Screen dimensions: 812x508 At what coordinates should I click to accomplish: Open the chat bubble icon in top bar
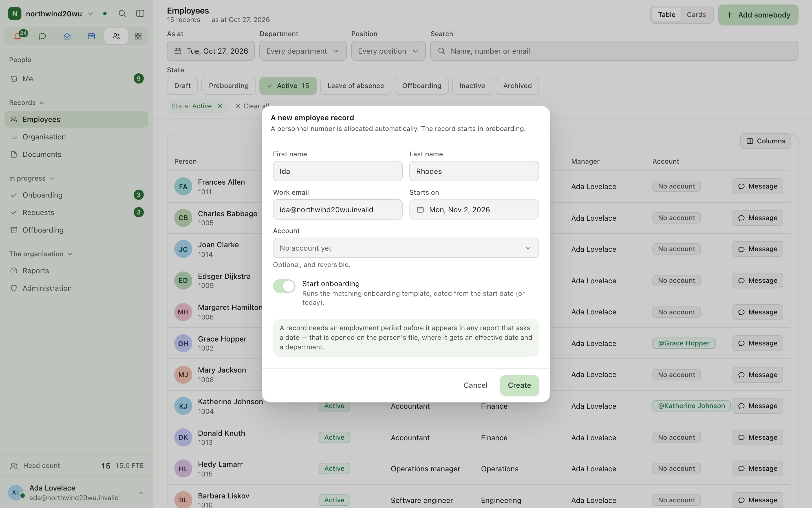click(42, 36)
